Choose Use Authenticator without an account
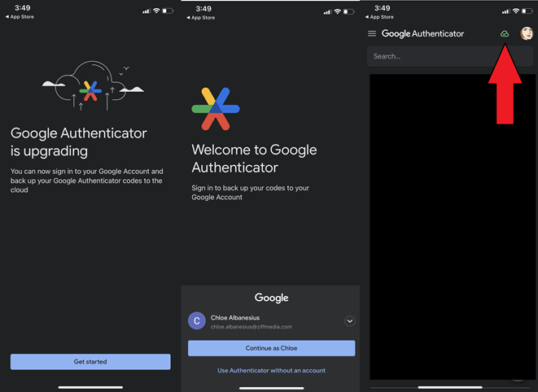Image resolution: width=538 pixels, height=392 pixels. pos(271,370)
